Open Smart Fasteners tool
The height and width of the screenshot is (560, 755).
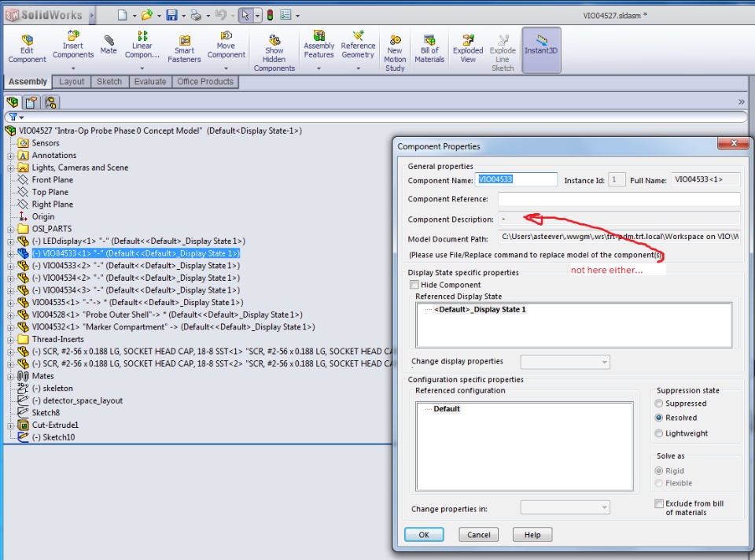click(x=184, y=49)
